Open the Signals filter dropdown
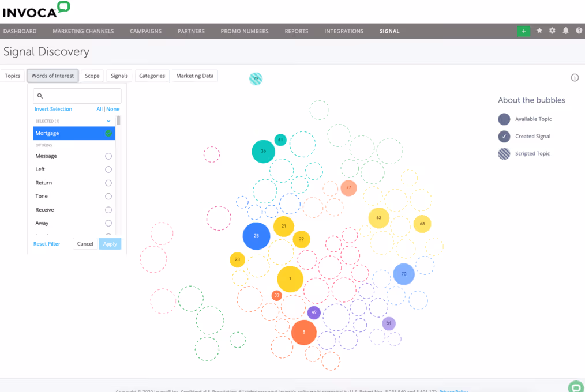The image size is (585, 392). coord(119,76)
